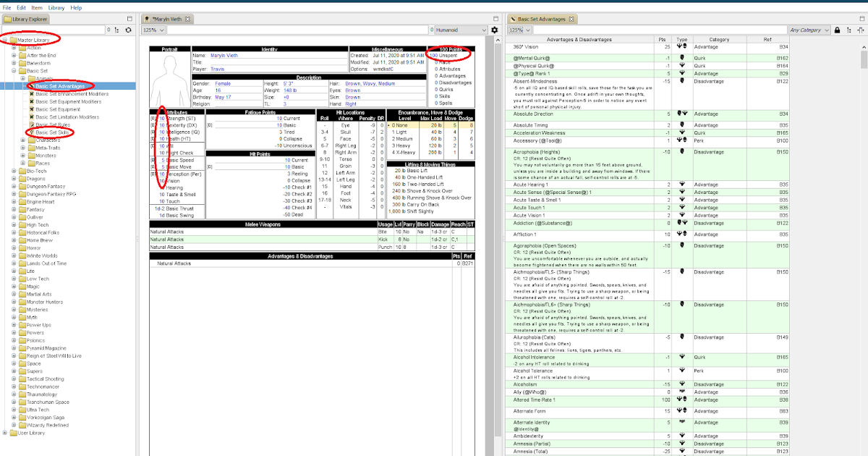
Task: Click the refresh icon in Library Explorer toolbar
Action: pyautogui.click(x=129, y=29)
